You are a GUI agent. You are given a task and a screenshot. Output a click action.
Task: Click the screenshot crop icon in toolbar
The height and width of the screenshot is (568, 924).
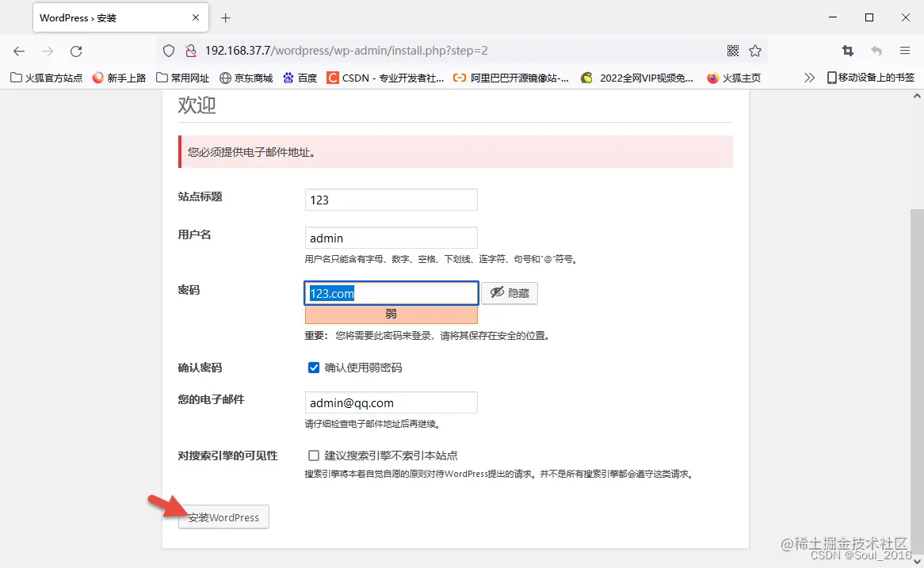848,50
